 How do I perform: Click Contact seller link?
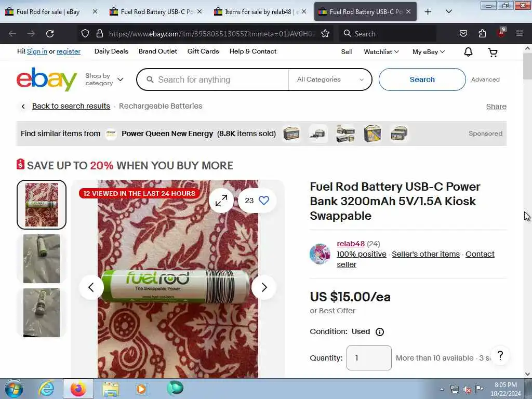480,254
